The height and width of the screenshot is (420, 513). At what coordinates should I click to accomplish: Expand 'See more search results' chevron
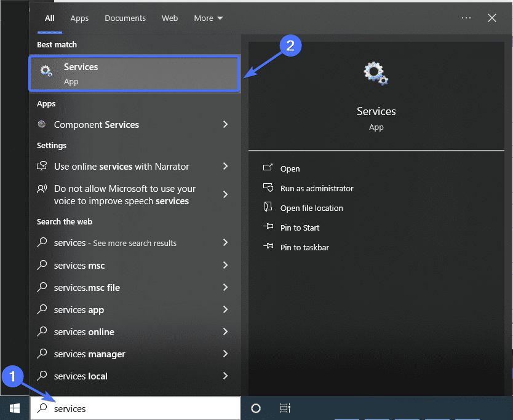tap(225, 242)
